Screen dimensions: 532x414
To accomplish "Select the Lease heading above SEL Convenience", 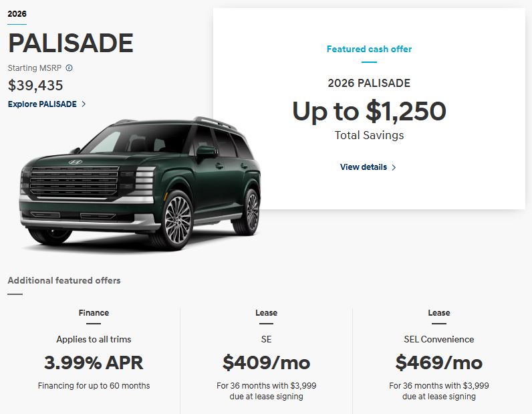I will click(x=439, y=313).
